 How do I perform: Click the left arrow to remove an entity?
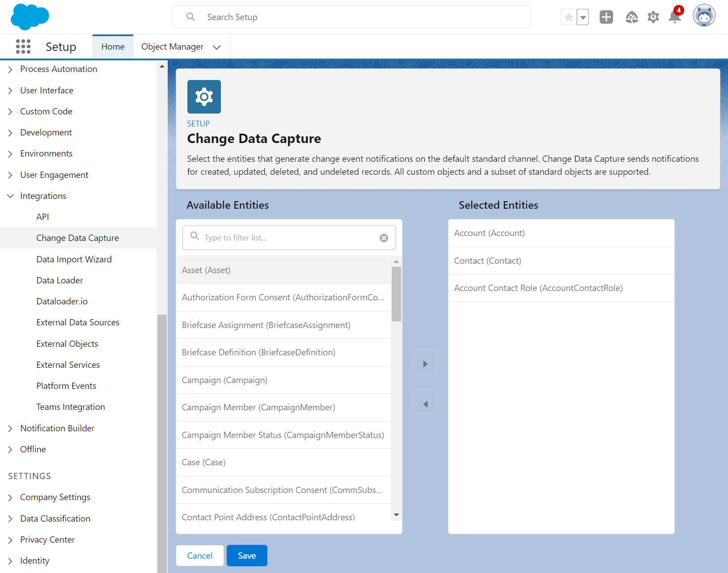[425, 402]
